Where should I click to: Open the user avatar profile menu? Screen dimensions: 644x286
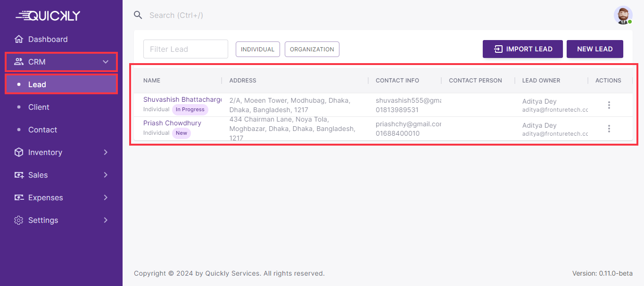(x=623, y=15)
